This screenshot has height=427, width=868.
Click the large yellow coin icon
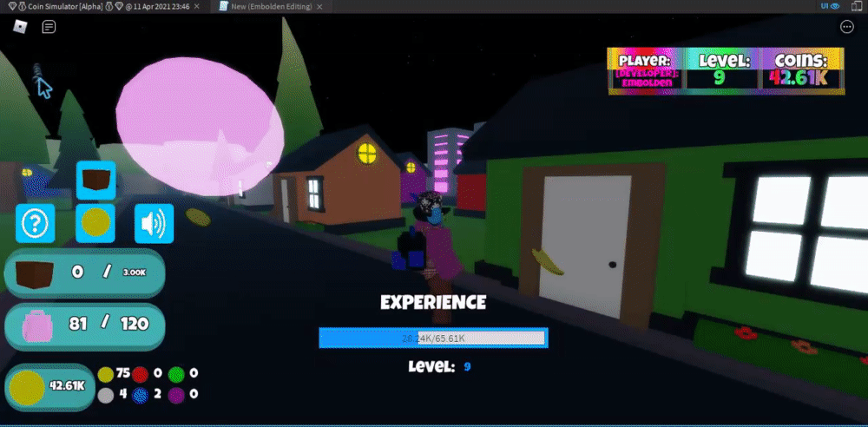[27, 388]
